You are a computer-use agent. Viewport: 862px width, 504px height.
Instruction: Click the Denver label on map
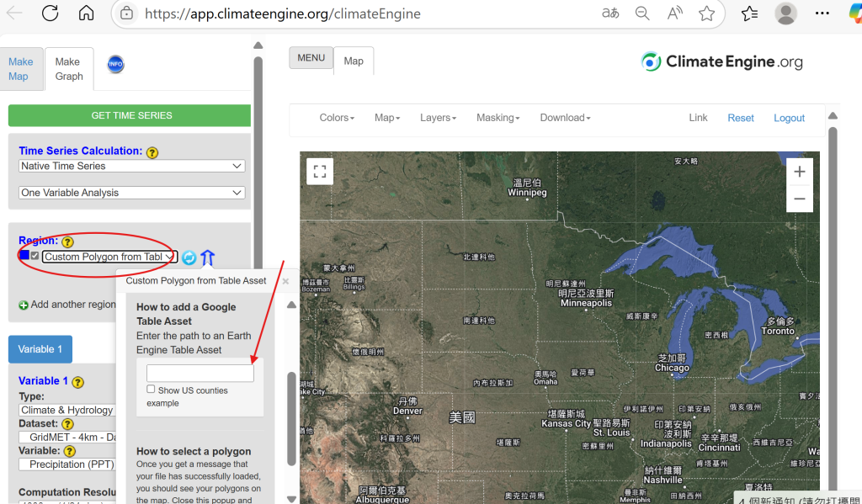tap(407, 411)
